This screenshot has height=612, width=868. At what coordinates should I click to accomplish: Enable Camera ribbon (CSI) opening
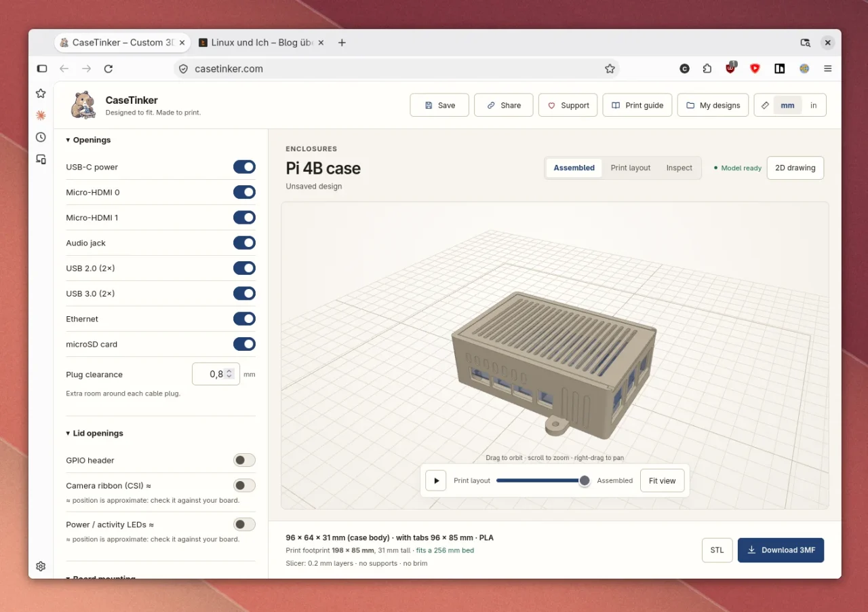(x=244, y=485)
